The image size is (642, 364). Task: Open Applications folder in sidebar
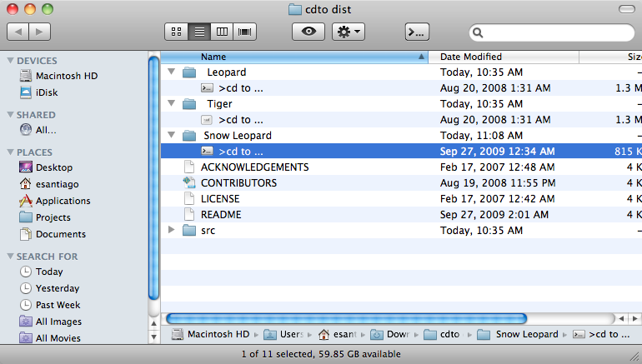(63, 201)
